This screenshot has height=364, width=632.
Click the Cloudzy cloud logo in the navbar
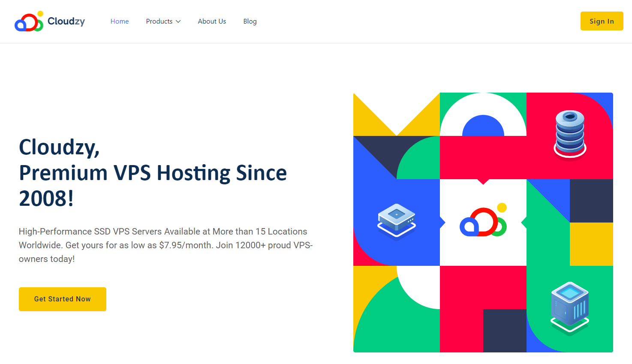pyautogui.click(x=28, y=21)
